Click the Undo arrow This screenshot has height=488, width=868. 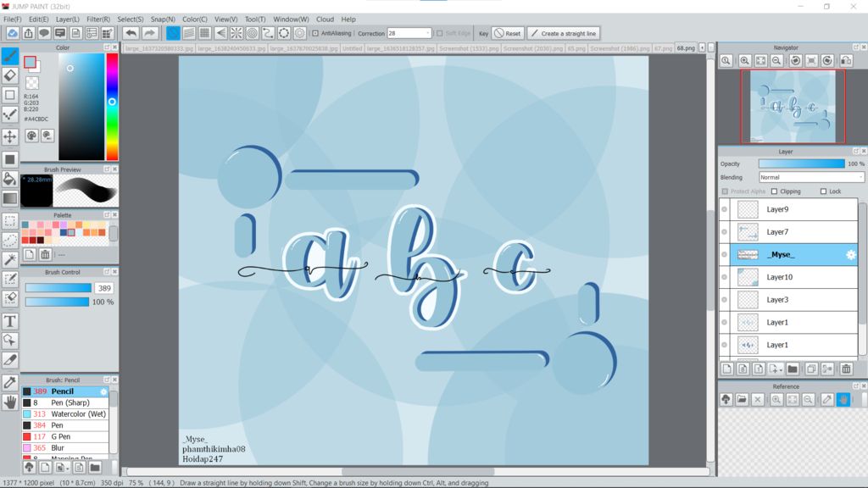click(x=131, y=33)
